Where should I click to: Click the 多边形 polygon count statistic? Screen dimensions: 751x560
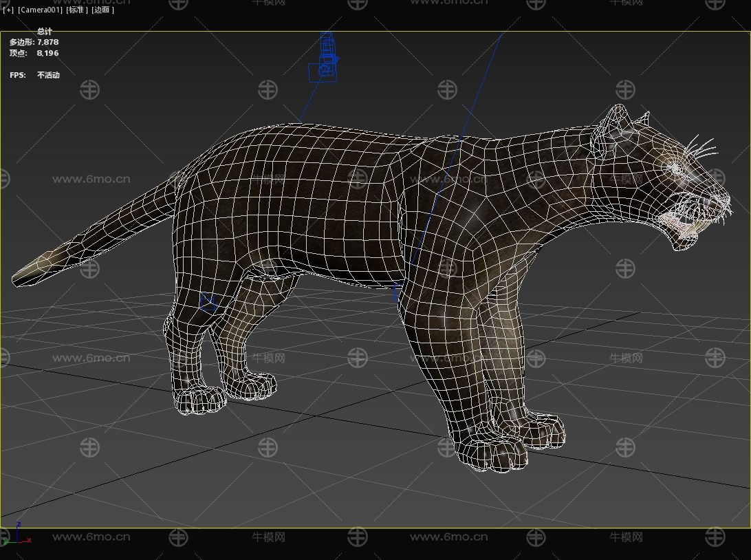(34, 43)
